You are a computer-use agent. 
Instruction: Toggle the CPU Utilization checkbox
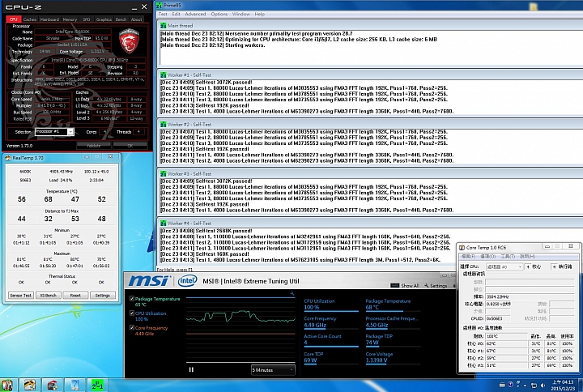click(132, 313)
